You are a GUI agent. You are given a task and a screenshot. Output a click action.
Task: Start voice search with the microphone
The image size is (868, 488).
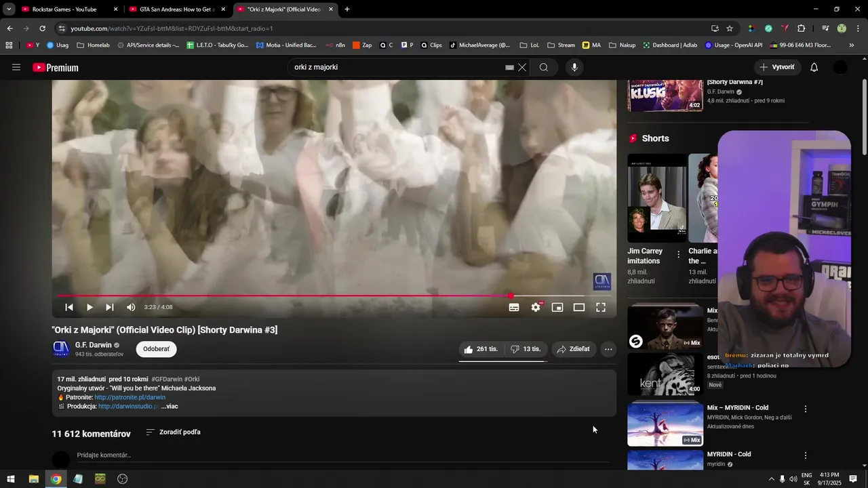574,67
